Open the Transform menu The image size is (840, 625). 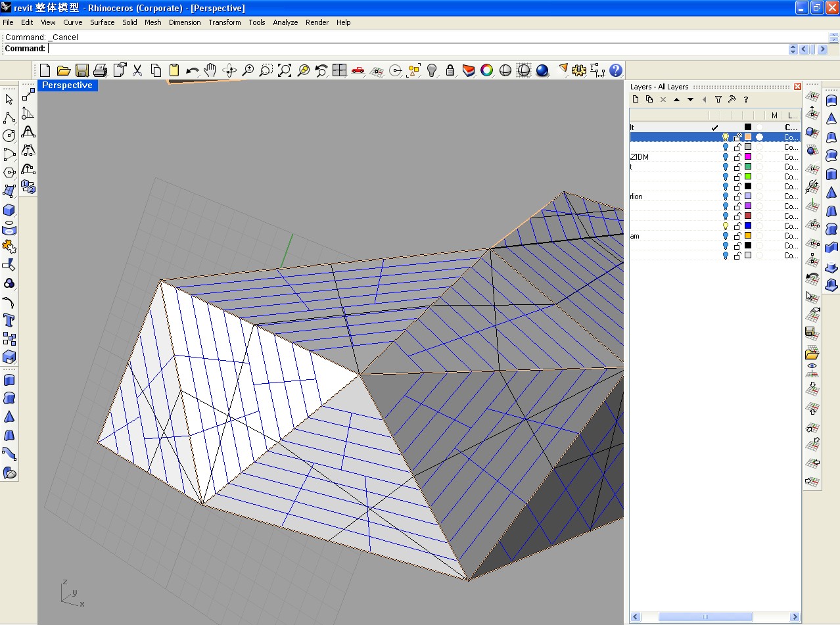(225, 22)
